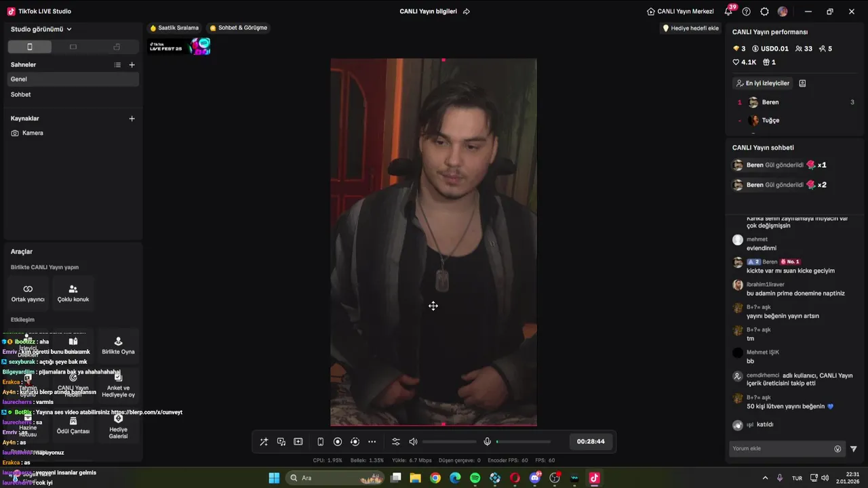
Task: Click mehmet's comment 'evlendinmi'
Action: (x=762, y=248)
